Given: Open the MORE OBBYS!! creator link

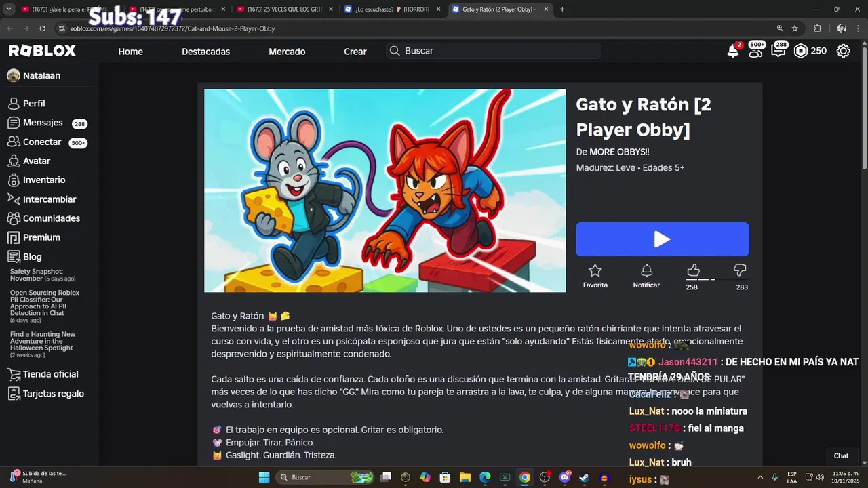Looking at the screenshot, I should pyautogui.click(x=619, y=152).
